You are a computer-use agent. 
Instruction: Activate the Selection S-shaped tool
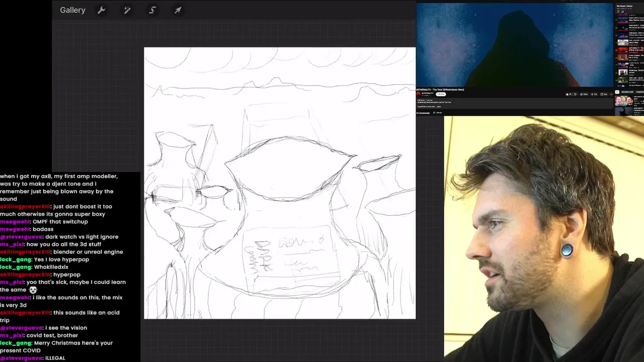point(152,10)
